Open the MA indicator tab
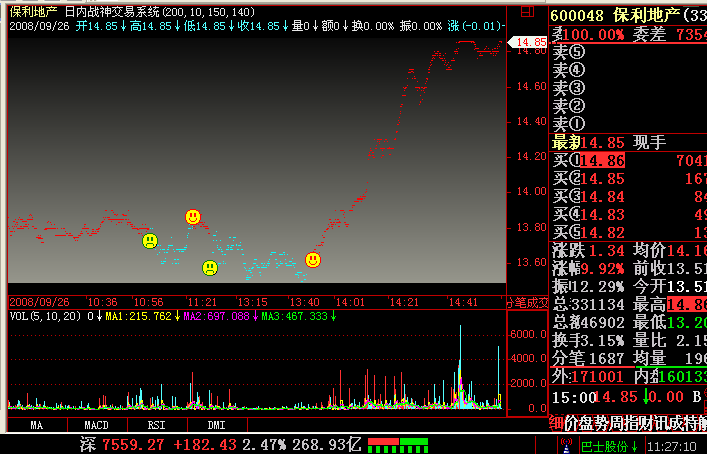 (x=37, y=425)
